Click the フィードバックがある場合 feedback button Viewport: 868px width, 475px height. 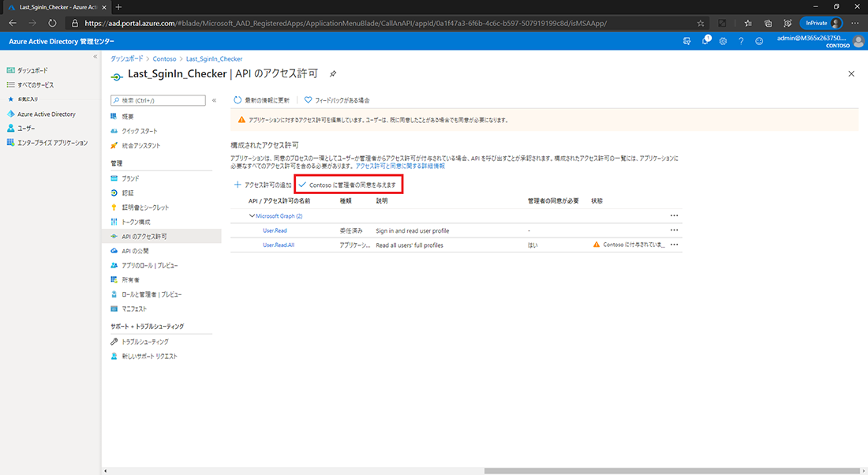pyautogui.click(x=337, y=100)
